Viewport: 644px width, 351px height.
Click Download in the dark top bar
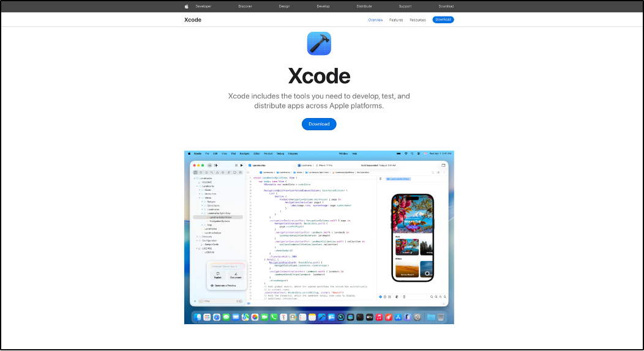[x=446, y=7]
